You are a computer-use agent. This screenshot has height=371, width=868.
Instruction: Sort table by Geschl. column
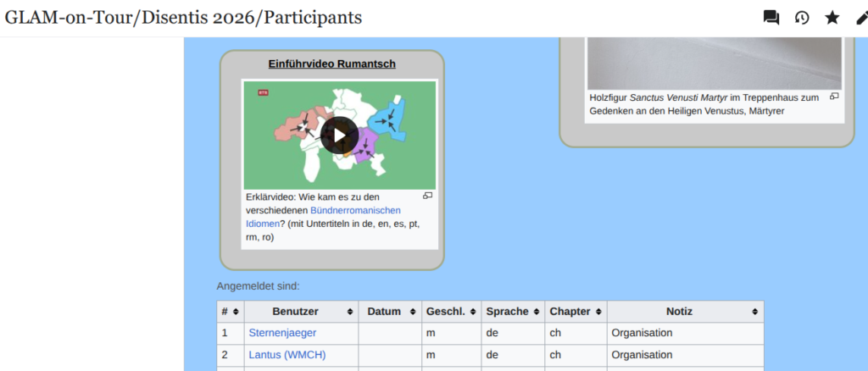pos(451,312)
